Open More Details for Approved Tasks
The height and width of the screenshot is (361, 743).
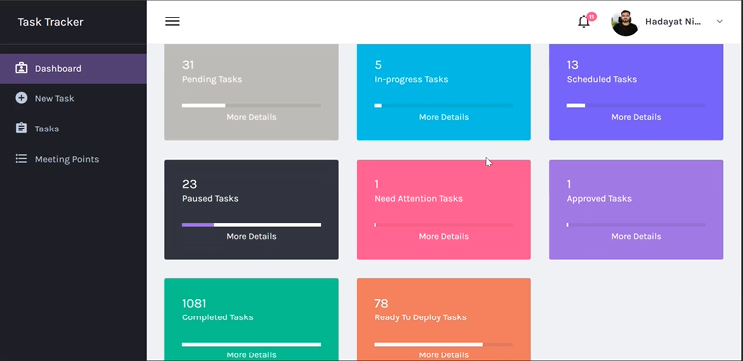click(636, 236)
